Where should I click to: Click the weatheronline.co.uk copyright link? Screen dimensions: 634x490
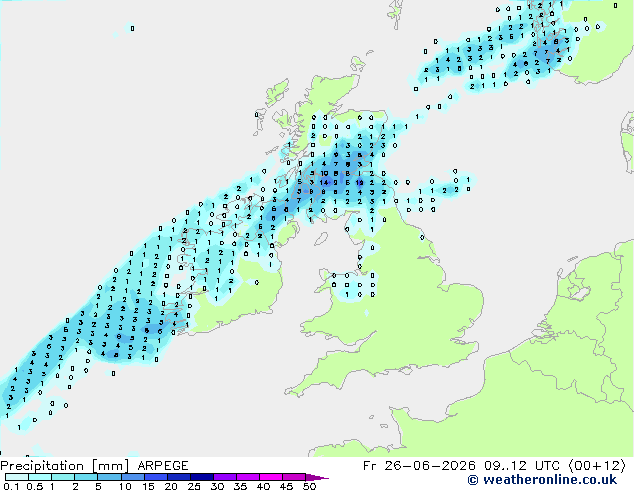pos(542,480)
